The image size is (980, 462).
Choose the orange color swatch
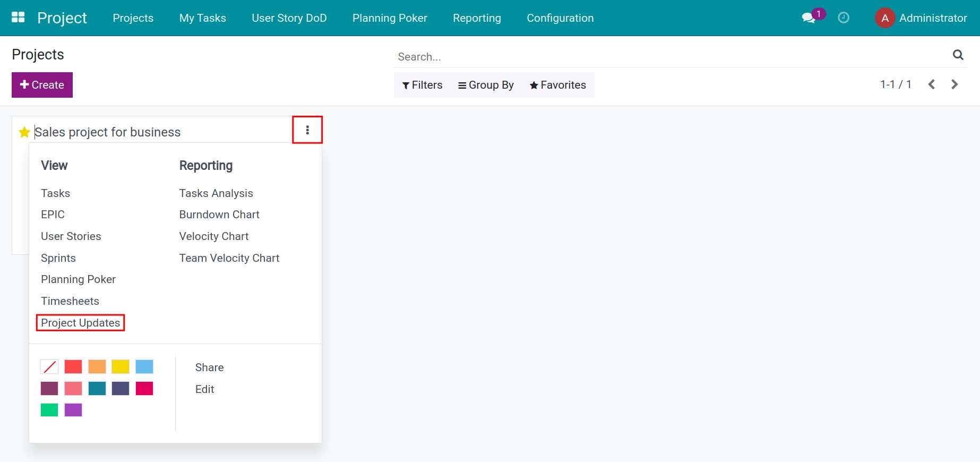pyautogui.click(x=97, y=367)
